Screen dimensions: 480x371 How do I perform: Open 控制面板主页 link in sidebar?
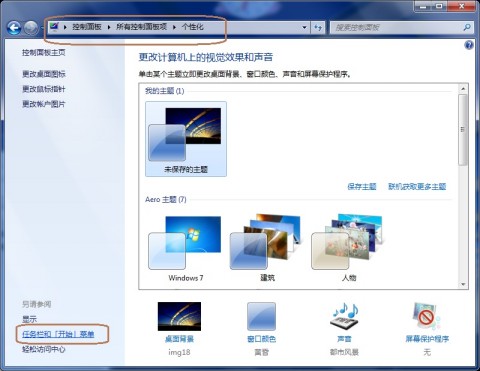coord(44,52)
